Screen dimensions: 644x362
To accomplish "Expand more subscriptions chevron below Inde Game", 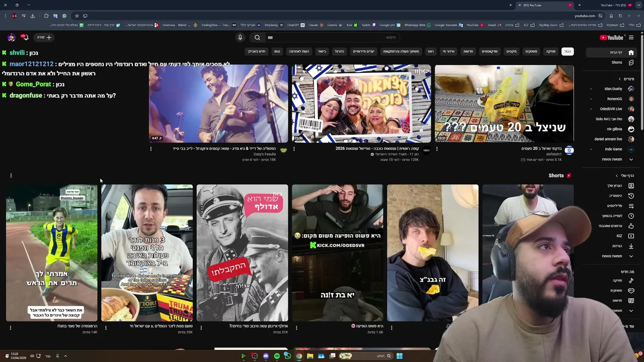I will click(x=631, y=159).
